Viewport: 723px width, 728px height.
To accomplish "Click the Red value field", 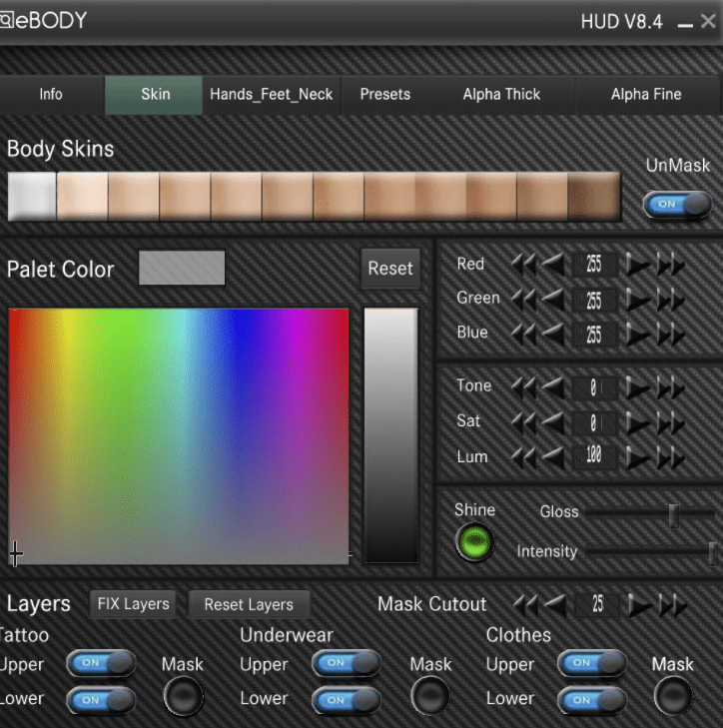I will [x=594, y=265].
